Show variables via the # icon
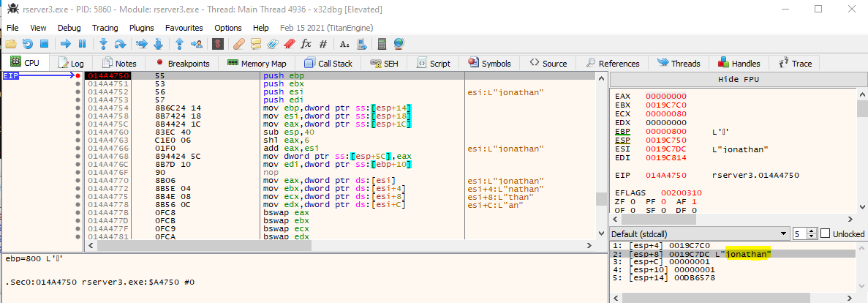The image size is (868, 303). (323, 44)
